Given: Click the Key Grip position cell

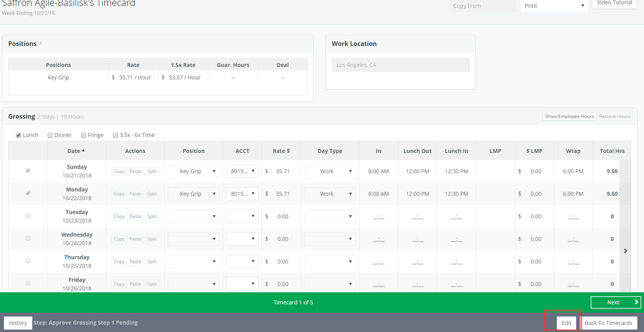Looking at the screenshot, I should coord(58,77).
